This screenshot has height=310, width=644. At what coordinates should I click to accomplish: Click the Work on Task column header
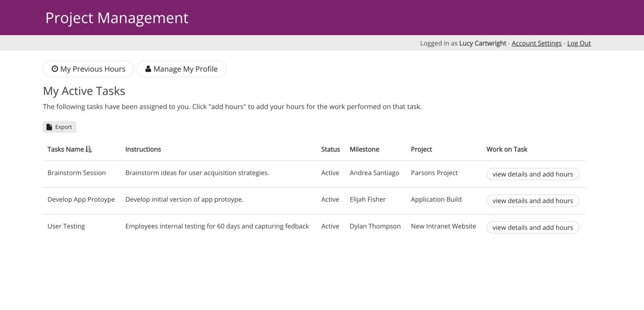[507, 149]
